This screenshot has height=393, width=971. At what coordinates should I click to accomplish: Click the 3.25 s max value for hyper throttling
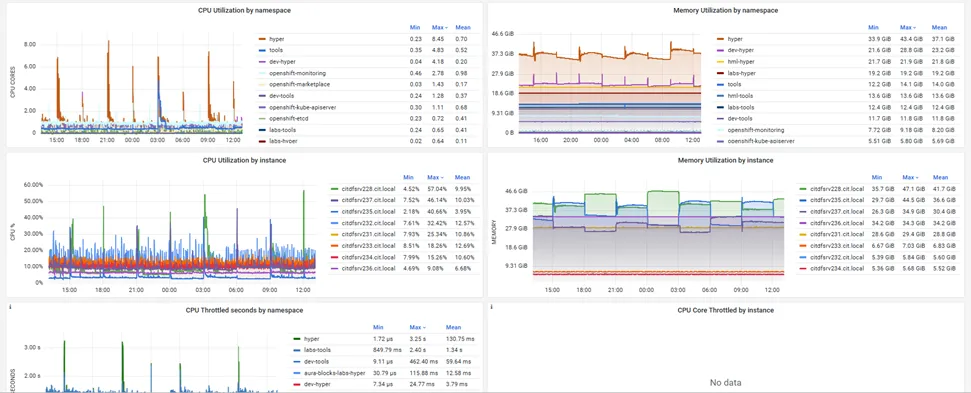(416, 339)
